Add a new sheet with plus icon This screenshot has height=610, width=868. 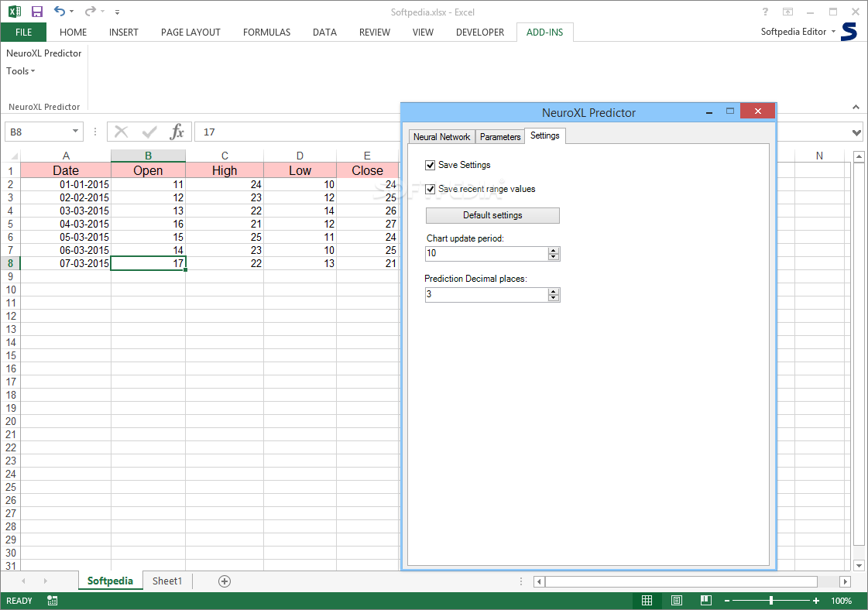[x=225, y=581]
